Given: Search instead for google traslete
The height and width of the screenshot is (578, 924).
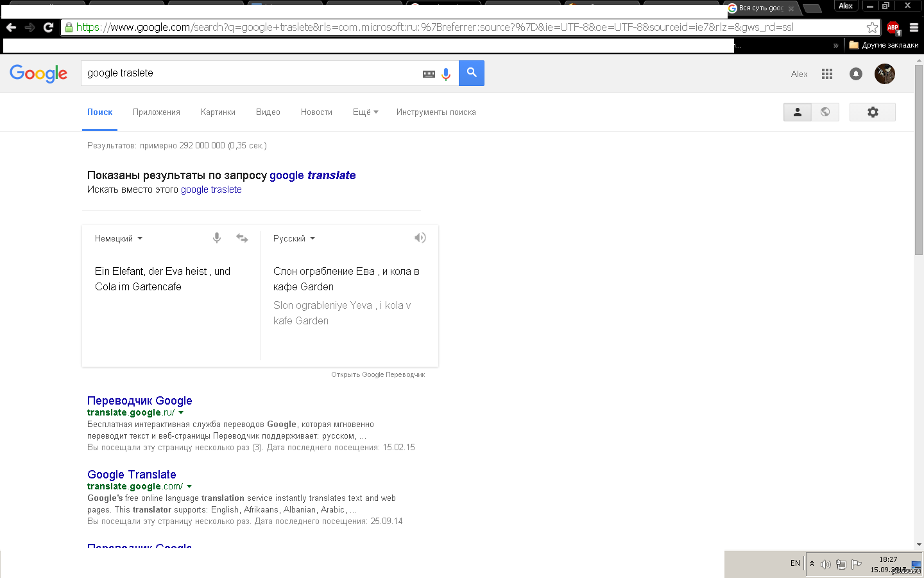Looking at the screenshot, I should pyautogui.click(x=211, y=189).
